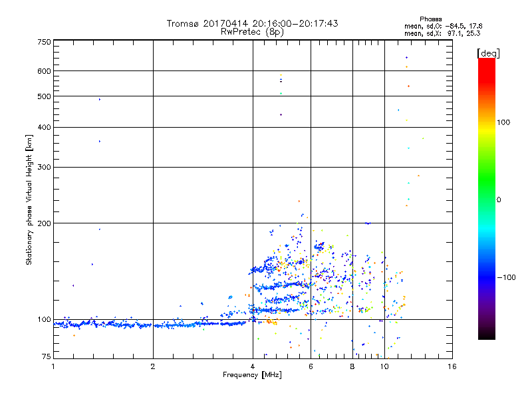Click the x-axis '8' tick label

tap(352, 366)
